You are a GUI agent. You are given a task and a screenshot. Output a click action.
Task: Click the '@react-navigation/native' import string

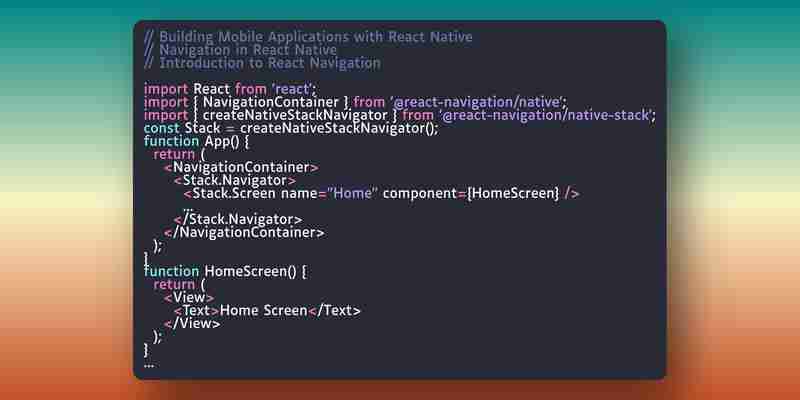point(477,103)
